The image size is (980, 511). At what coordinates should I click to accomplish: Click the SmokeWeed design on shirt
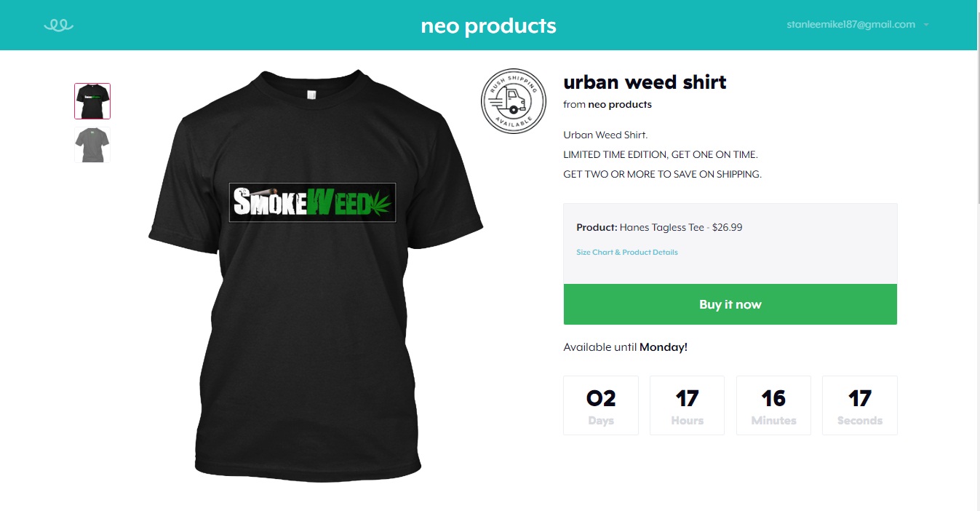click(312, 202)
